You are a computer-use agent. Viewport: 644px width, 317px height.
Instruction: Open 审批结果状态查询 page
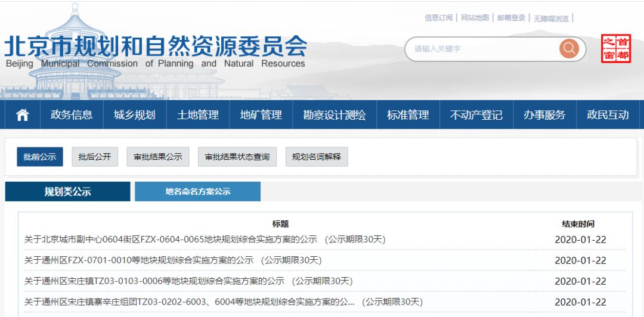click(237, 157)
